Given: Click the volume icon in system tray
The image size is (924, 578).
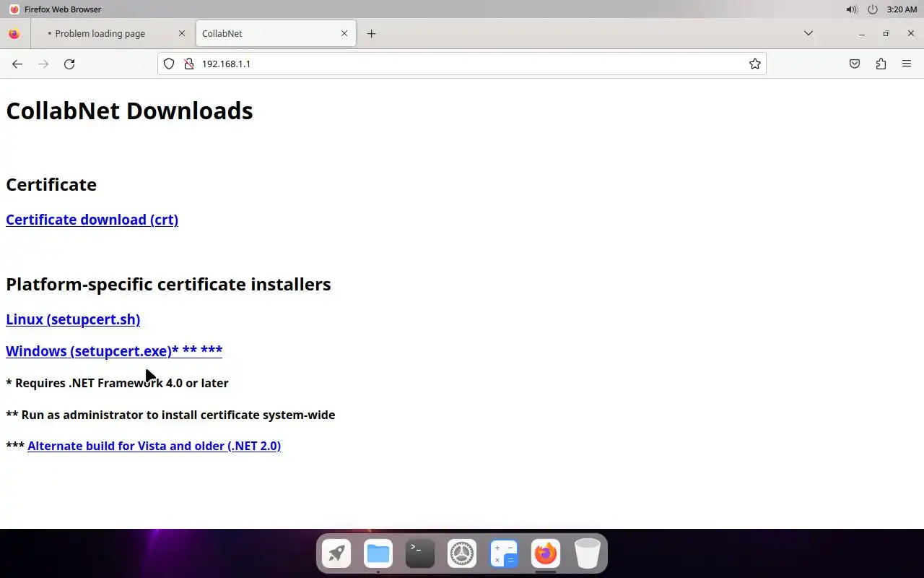Looking at the screenshot, I should coord(852,9).
